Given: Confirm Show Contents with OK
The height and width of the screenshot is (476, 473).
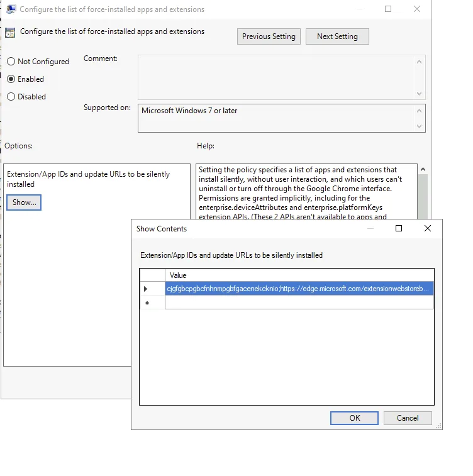Looking at the screenshot, I should tap(354, 418).
